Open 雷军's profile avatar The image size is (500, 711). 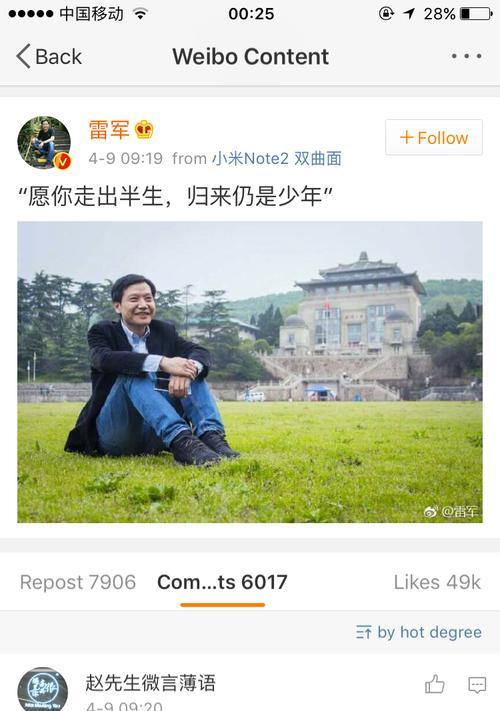pyautogui.click(x=44, y=142)
